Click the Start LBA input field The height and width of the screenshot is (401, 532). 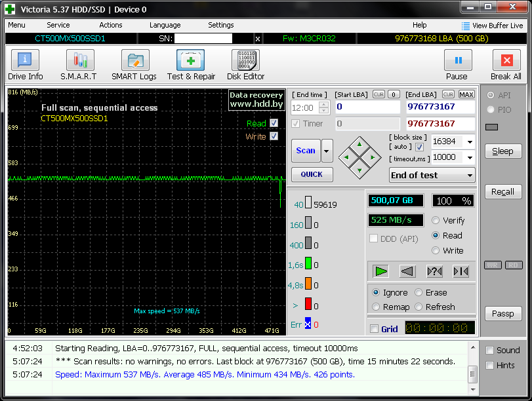tap(368, 107)
